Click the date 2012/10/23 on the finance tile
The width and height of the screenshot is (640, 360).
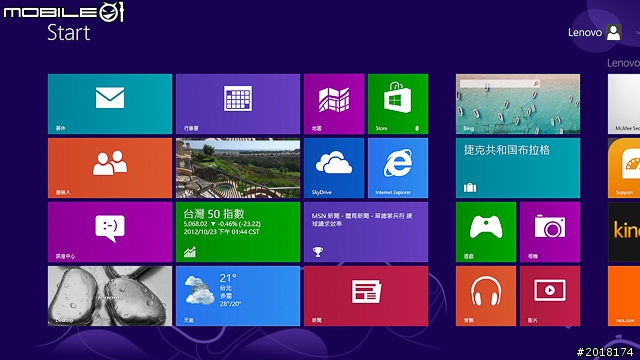(200, 232)
